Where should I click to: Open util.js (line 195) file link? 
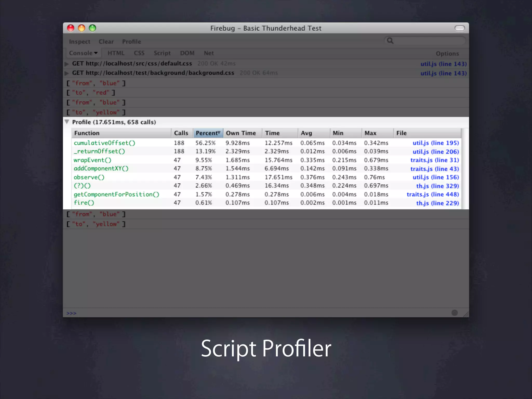click(x=436, y=143)
